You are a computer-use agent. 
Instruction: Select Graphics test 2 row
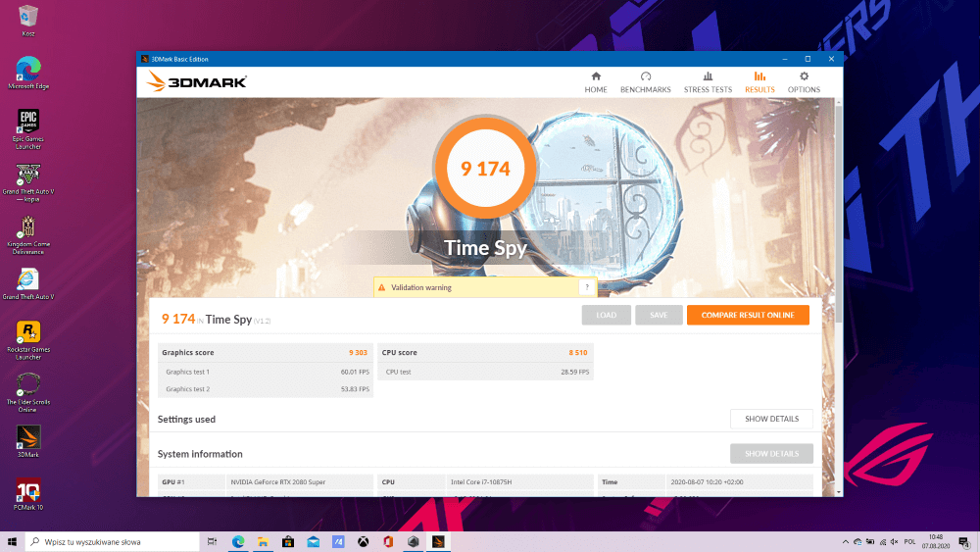point(266,389)
